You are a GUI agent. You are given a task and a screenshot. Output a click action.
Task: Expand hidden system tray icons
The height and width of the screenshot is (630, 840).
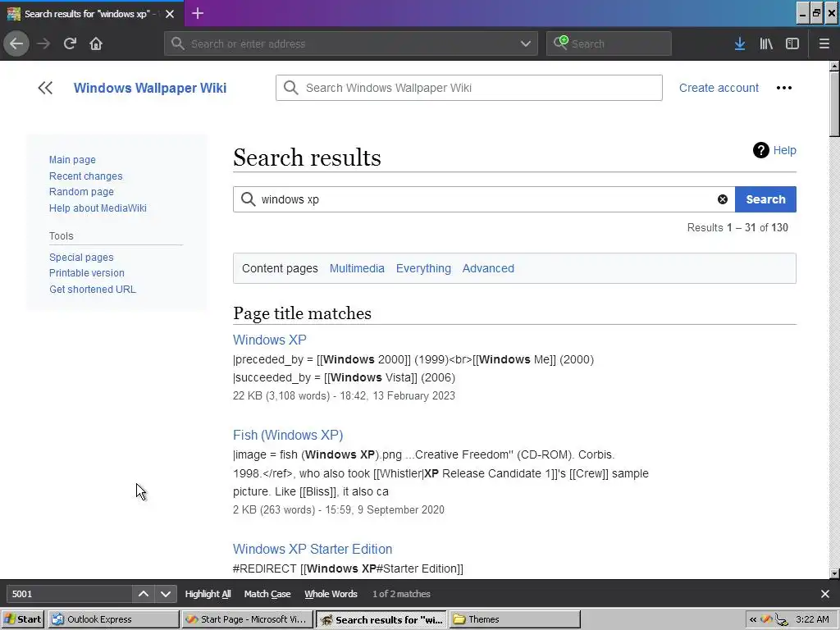753,619
